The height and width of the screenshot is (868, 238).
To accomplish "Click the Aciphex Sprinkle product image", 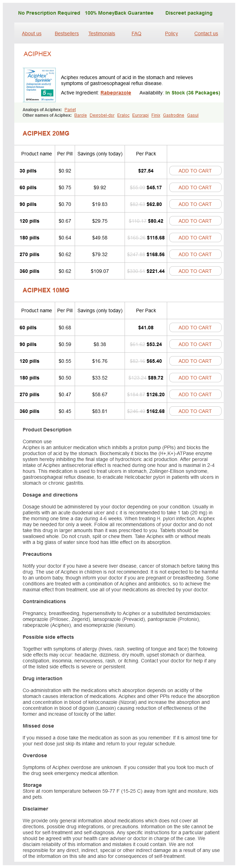I will [x=39, y=85].
